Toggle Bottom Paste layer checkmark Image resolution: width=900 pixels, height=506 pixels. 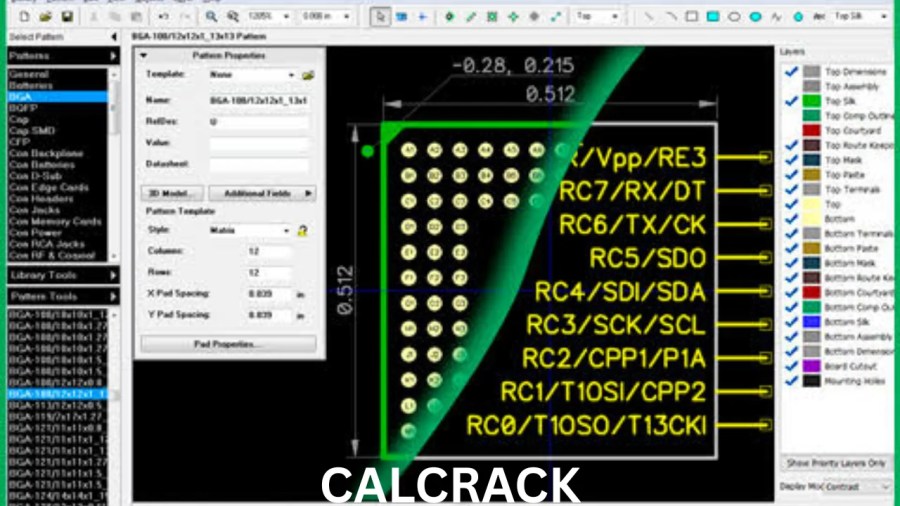coord(792,248)
